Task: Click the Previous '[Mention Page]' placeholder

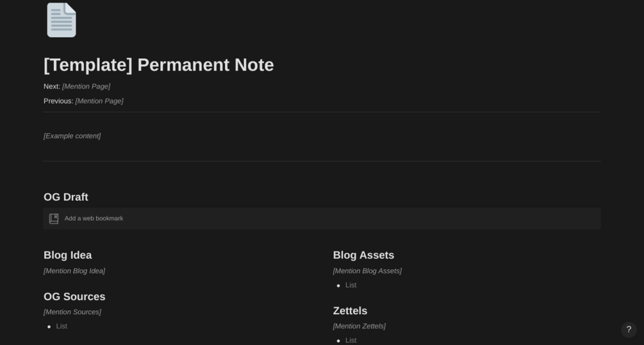Action: click(x=99, y=101)
